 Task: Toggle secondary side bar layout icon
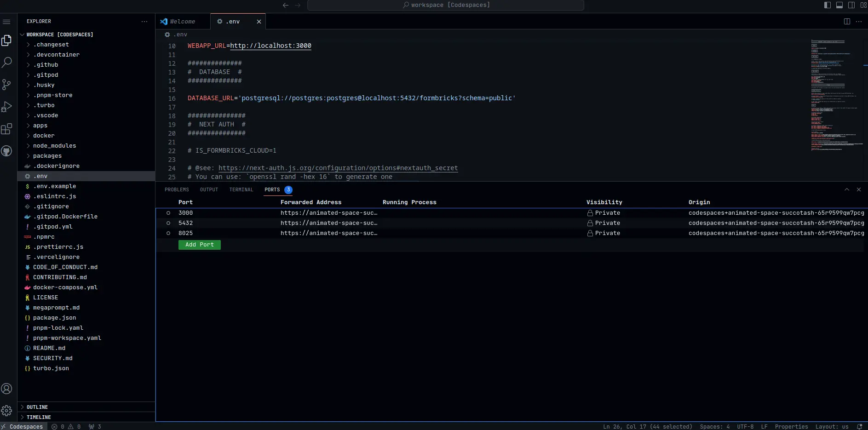851,5
